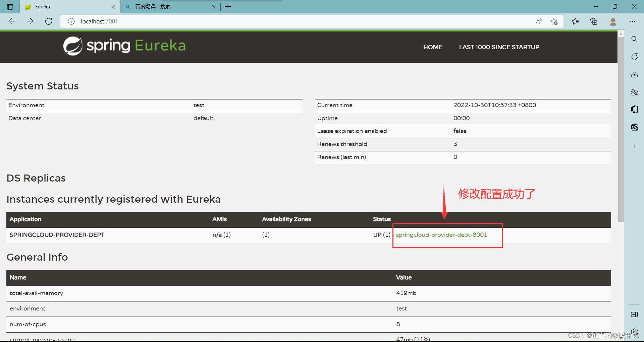Click the Availability Zones column header
This screenshot has width=644, height=342.
point(286,219)
